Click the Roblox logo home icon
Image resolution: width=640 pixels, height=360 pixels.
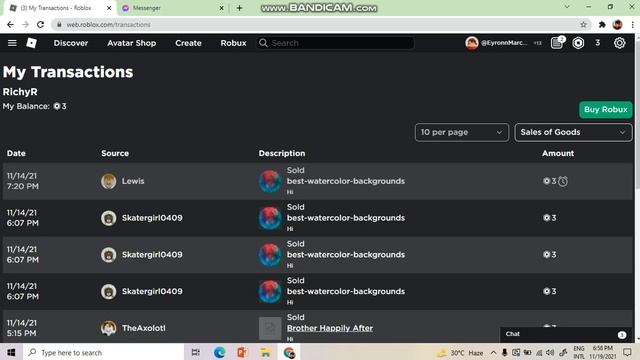coord(31,43)
